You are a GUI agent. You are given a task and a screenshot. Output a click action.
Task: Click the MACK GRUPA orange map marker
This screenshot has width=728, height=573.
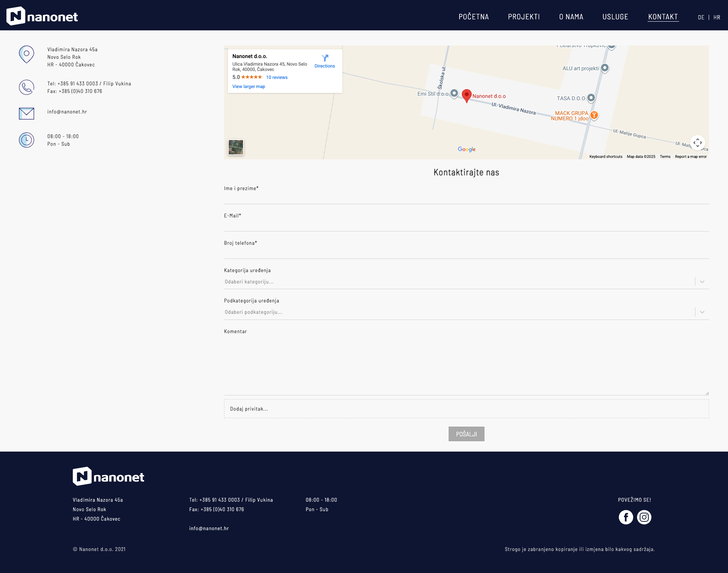(x=594, y=115)
